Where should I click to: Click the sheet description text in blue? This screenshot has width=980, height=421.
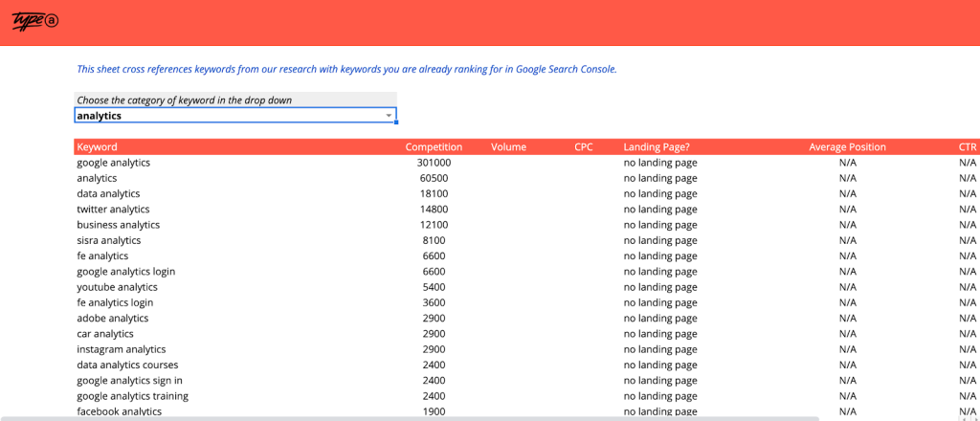point(346,69)
